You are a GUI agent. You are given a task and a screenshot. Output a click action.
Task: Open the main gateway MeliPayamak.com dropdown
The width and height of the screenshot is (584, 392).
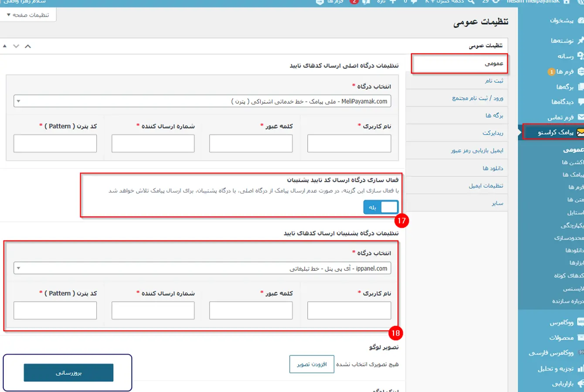[202, 101]
